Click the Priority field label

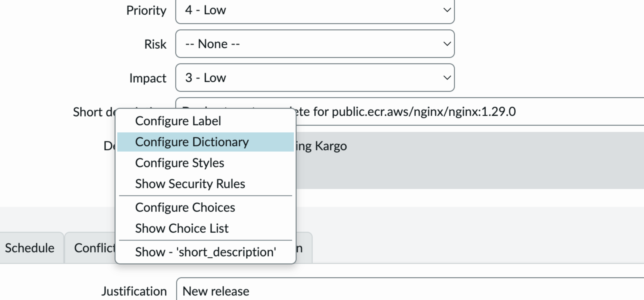146,11
